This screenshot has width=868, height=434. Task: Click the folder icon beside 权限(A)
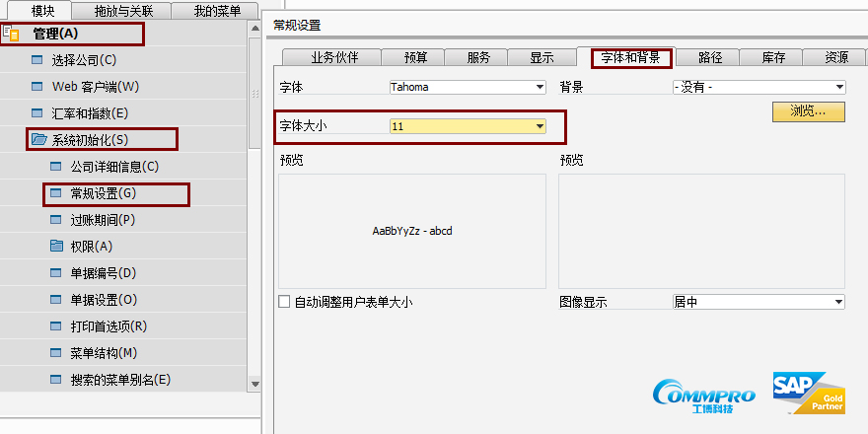click(56, 247)
